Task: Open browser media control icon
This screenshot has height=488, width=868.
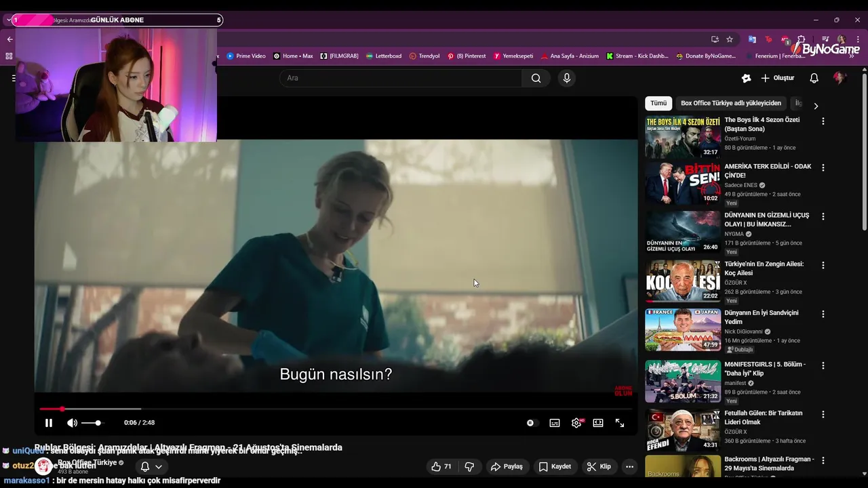Action: point(825,39)
